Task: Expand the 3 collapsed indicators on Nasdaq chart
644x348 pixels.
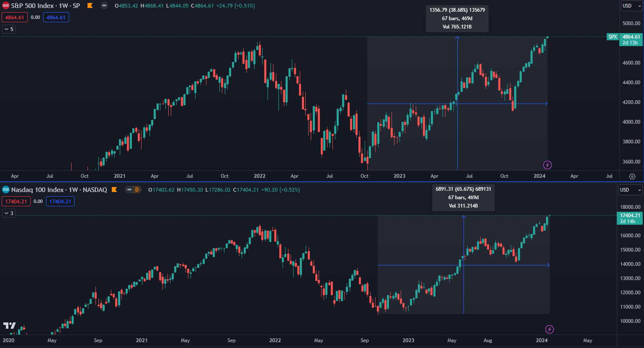Action: click(9, 213)
